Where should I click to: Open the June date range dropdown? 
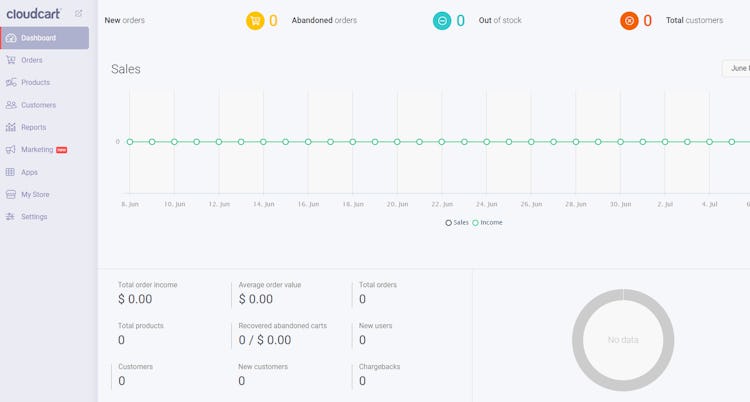click(736, 68)
